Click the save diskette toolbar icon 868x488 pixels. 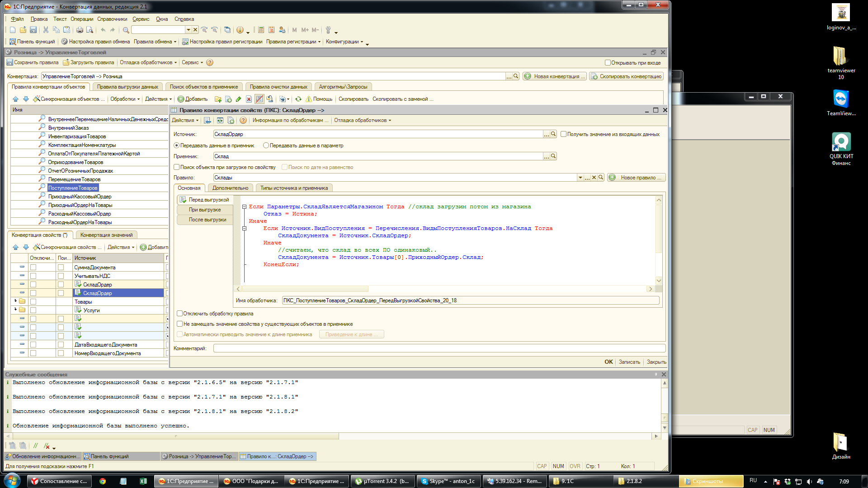click(x=33, y=30)
